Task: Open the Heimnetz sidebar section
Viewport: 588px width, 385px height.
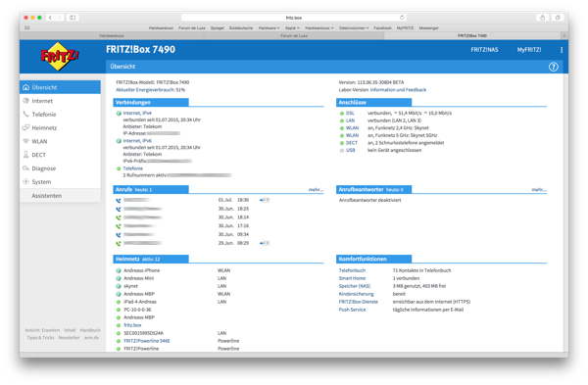Action: 60,127
